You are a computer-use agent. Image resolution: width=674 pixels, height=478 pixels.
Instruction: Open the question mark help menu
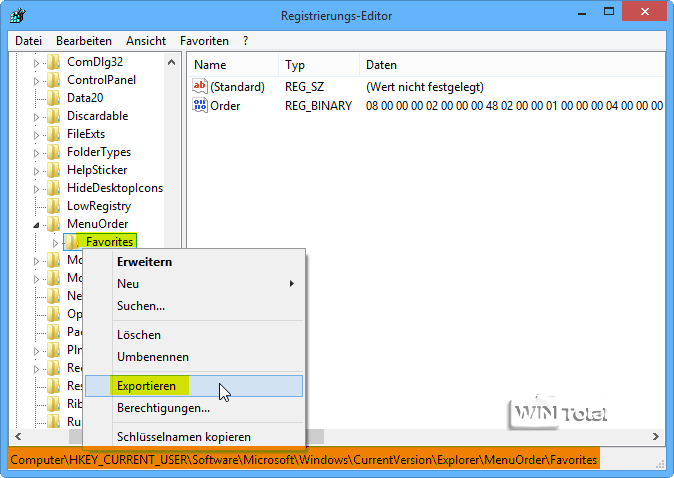(245, 41)
